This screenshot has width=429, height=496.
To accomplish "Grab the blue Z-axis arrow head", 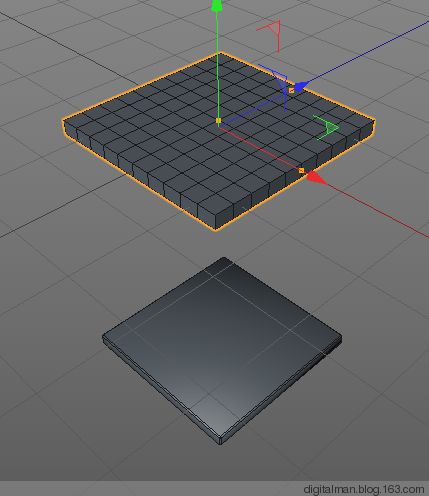I will [300, 87].
